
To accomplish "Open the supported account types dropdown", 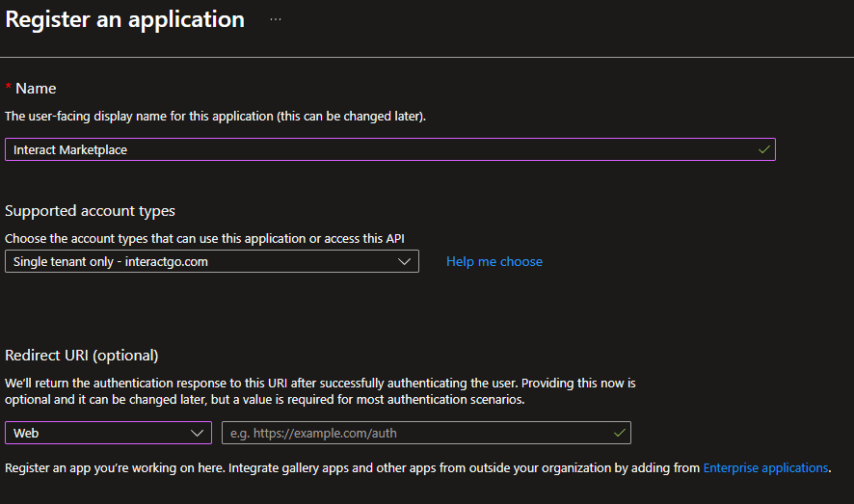I will [x=212, y=261].
